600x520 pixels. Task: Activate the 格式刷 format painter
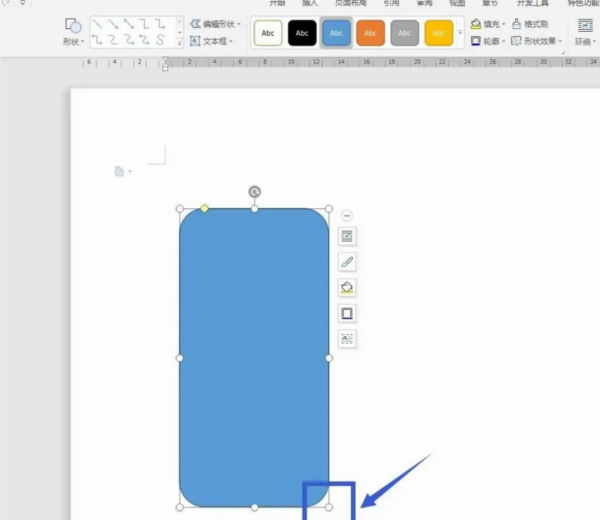pos(530,24)
